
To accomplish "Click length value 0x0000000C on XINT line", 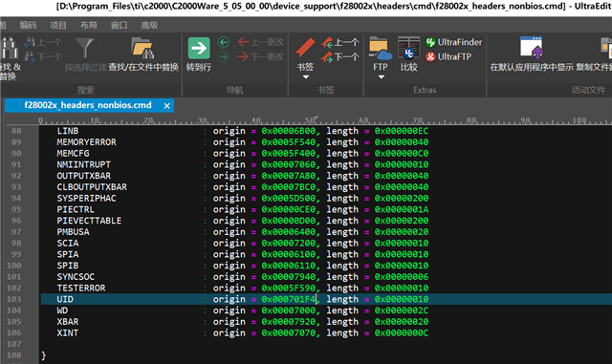I will point(402,333).
